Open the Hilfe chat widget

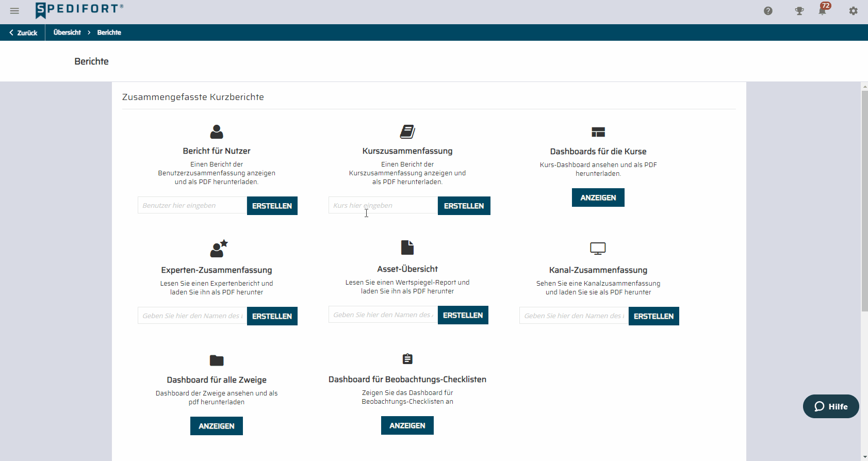tap(831, 406)
